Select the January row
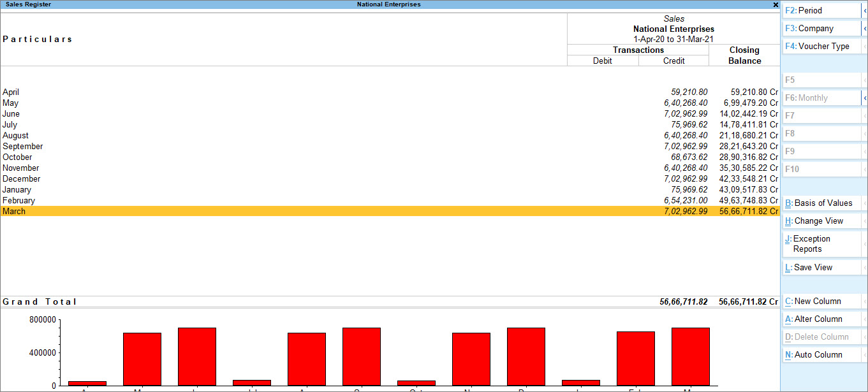Viewport: 868px width, 392px height. [390, 190]
